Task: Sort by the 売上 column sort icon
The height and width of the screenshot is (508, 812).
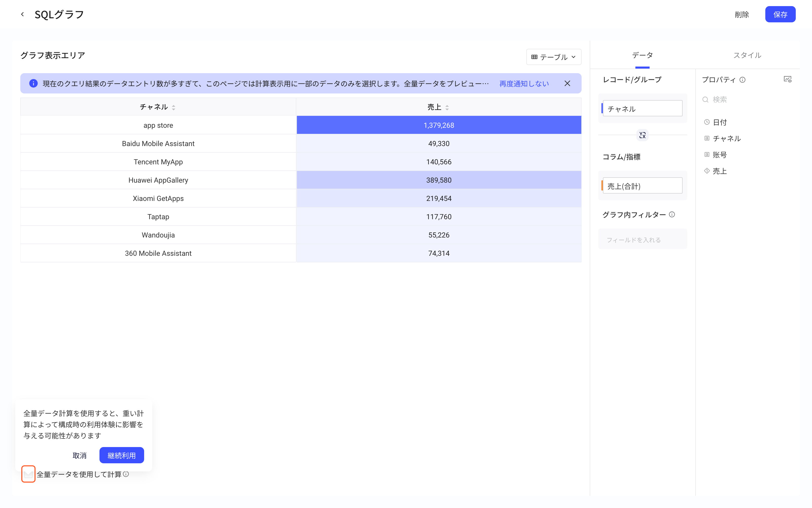Action: [x=447, y=107]
